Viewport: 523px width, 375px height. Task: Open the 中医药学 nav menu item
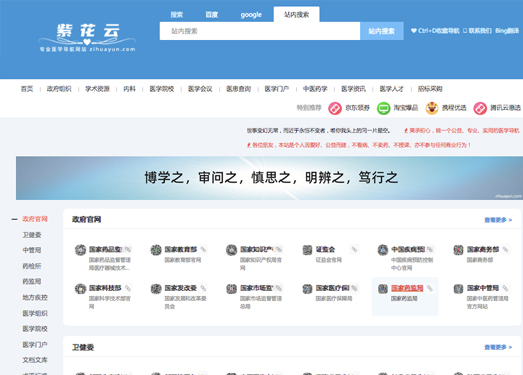coord(315,89)
